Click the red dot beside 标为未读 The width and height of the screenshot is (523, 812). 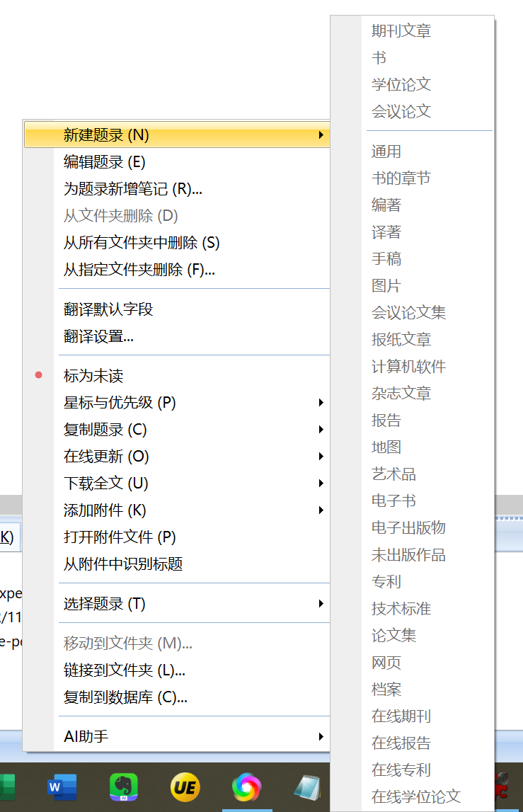39,376
